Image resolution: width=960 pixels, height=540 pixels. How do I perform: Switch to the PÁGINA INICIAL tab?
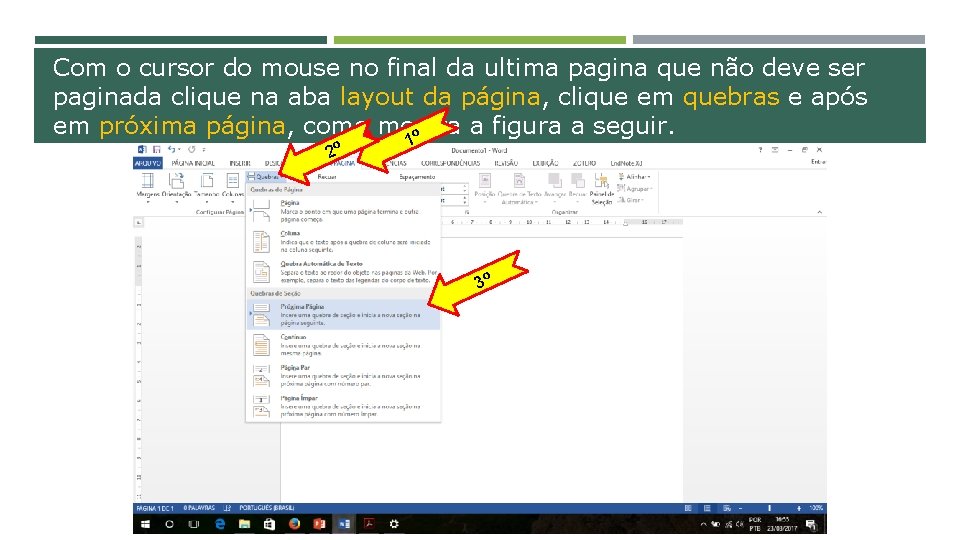(x=193, y=163)
